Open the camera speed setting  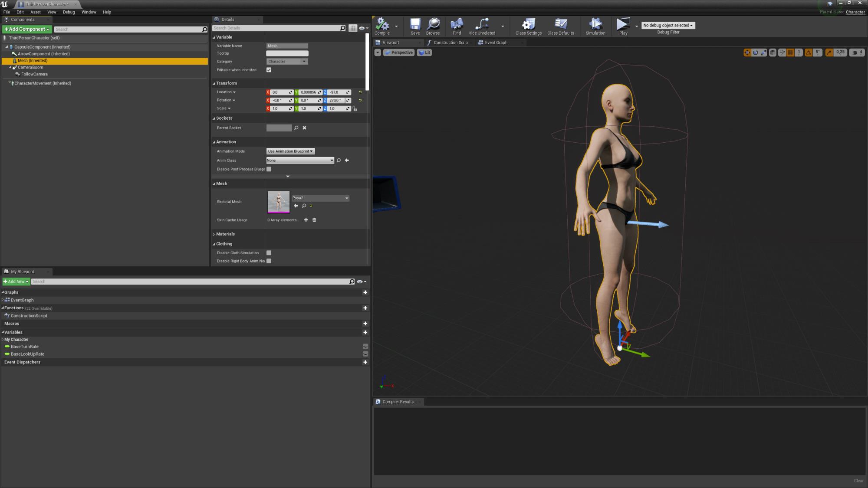(x=857, y=52)
